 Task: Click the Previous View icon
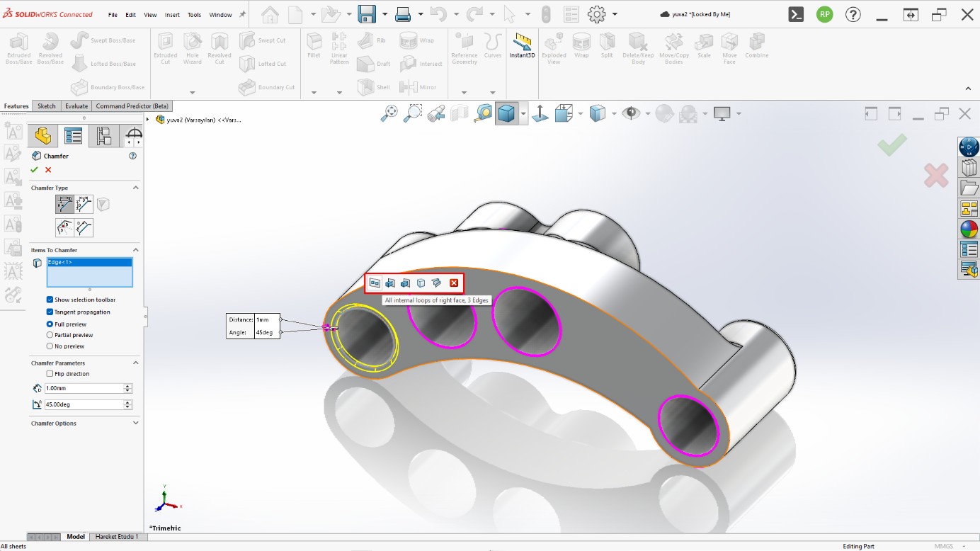tap(436, 113)
